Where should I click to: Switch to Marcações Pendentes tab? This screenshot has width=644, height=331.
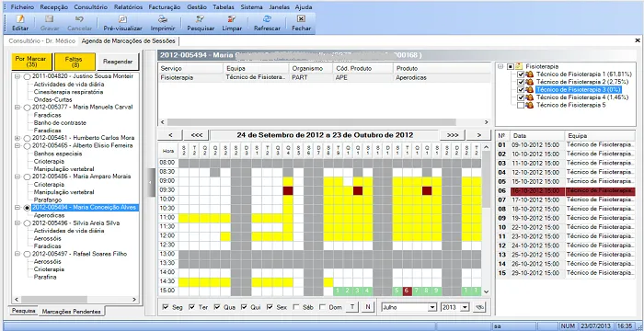point(72,312)
